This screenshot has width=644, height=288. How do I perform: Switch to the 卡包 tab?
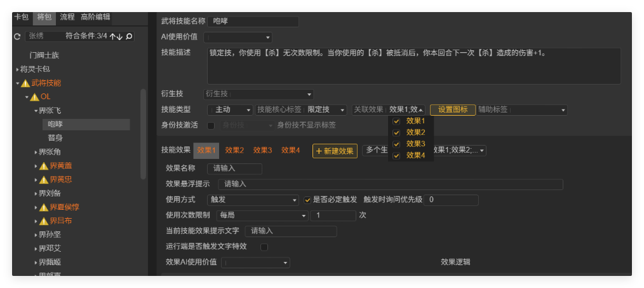pyautogui.click(x=22, y=17)
